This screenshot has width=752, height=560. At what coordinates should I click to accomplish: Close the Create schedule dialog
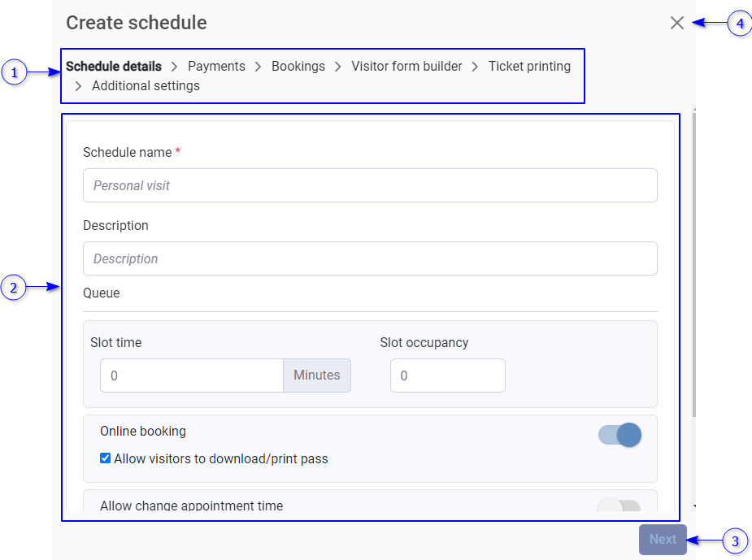[676, 23]
